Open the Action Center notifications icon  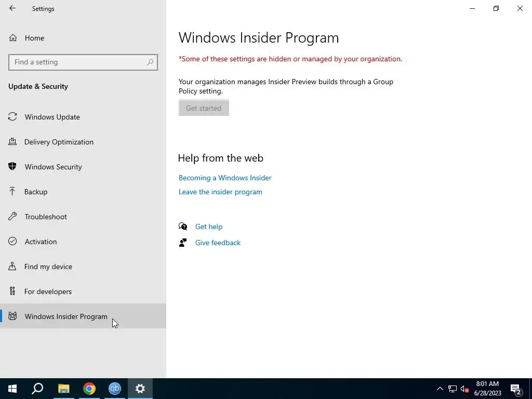coord(516,389)
